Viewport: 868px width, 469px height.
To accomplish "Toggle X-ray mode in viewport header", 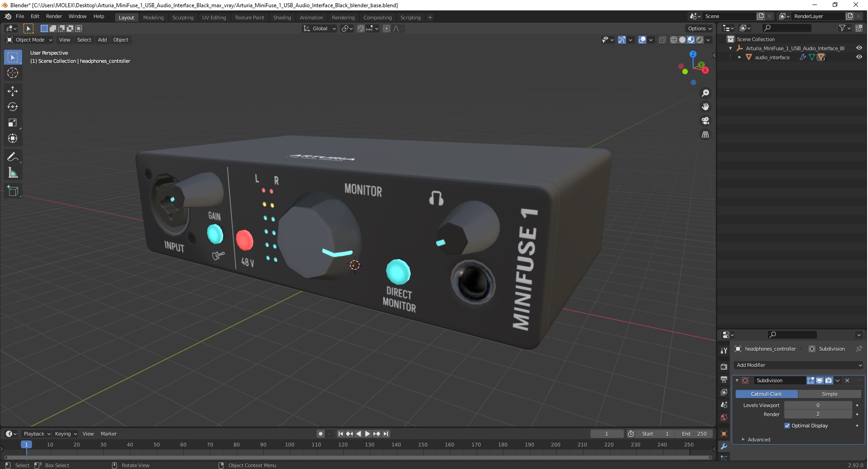I will click(x=662, y=40).
